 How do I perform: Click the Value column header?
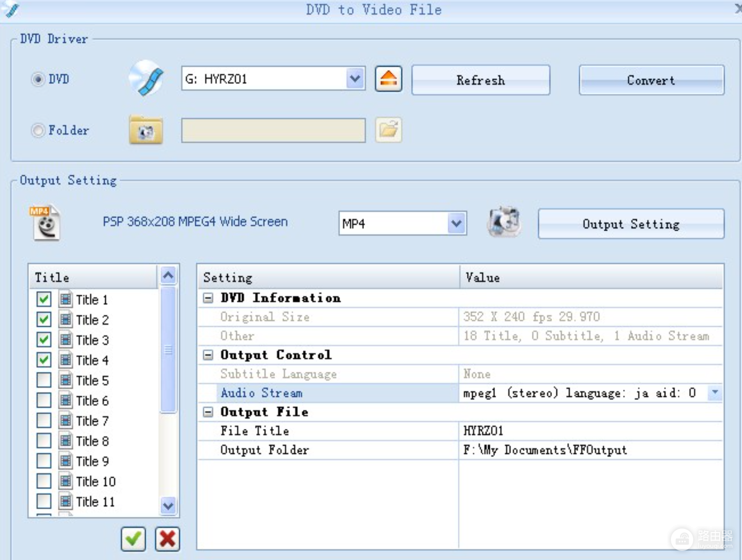[592, 277]
